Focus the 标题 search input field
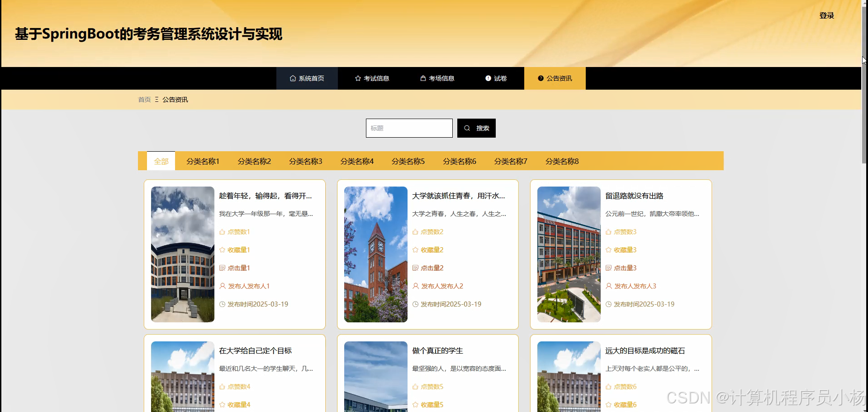Image resolution: width=868 pixels, height=412 pixels. (x=409, y=128)
